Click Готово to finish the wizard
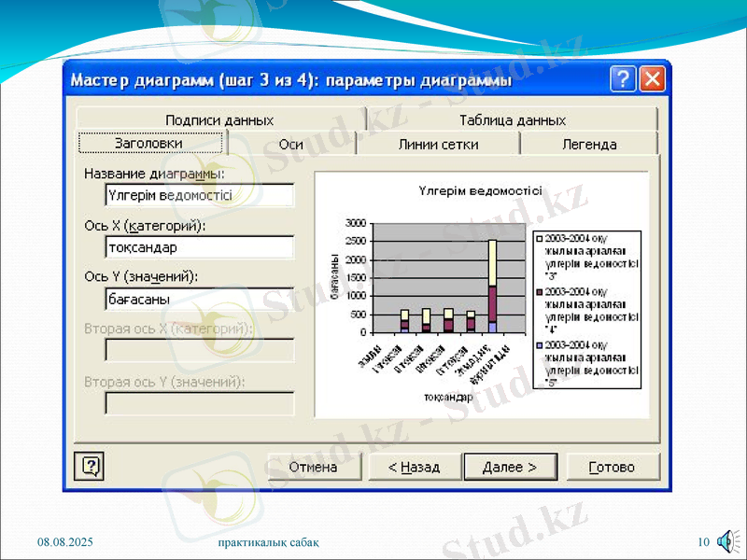The image size is (747, 560). 613,466
